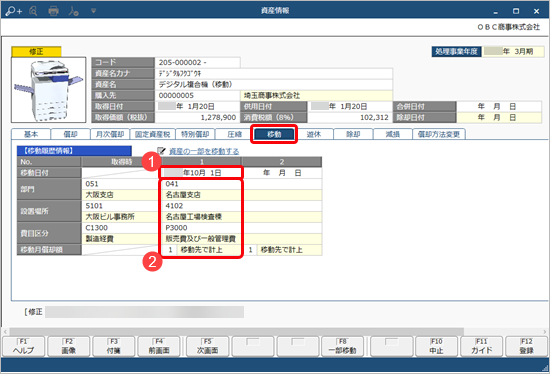This screenshot has width=550, height=374.
Task: Click the copier asset image thumbnail
Action: (x=48, y=90)
